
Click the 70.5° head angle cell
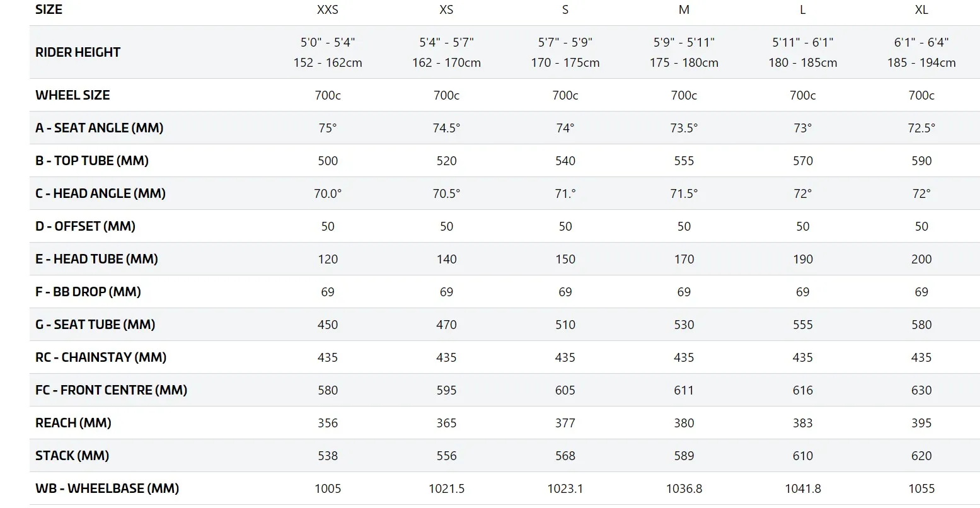click(x=446, y=193)
